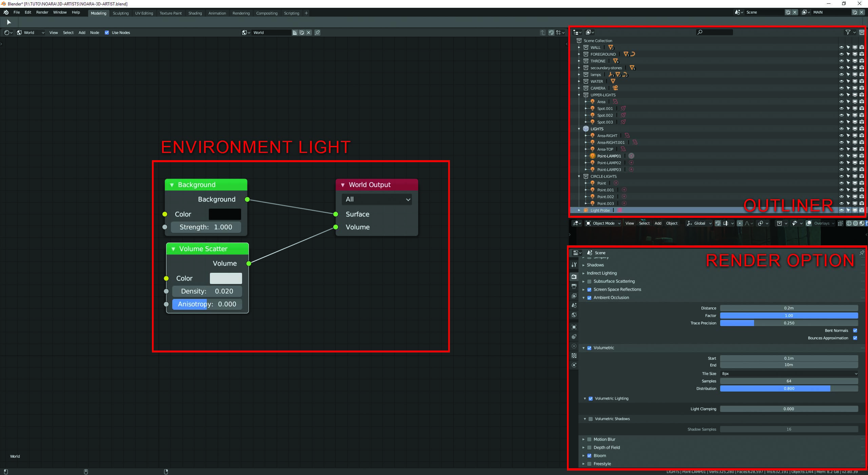Open the Object properties tab

(574, 327)
